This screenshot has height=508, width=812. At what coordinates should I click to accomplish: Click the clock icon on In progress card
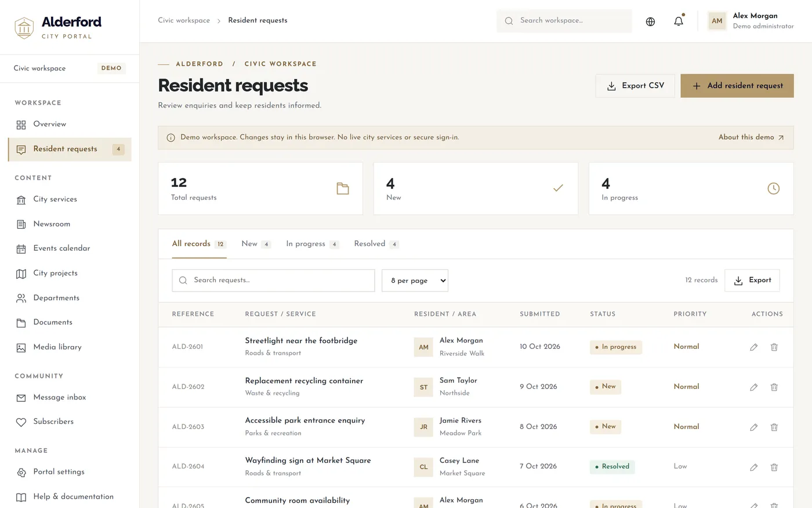(773, 189)
